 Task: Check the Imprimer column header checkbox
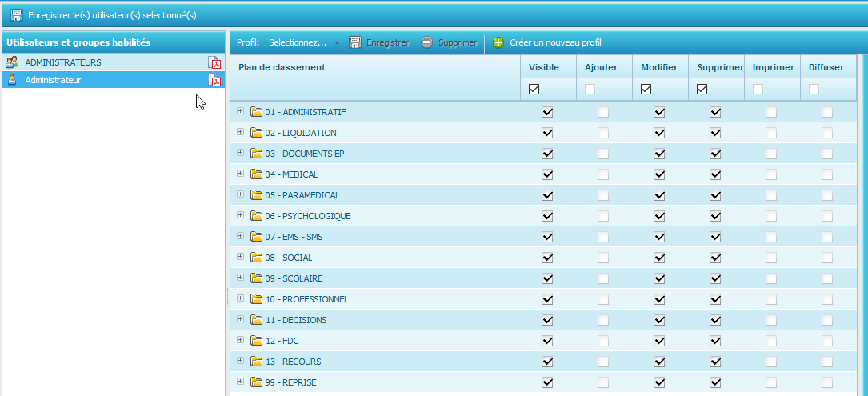758,90
